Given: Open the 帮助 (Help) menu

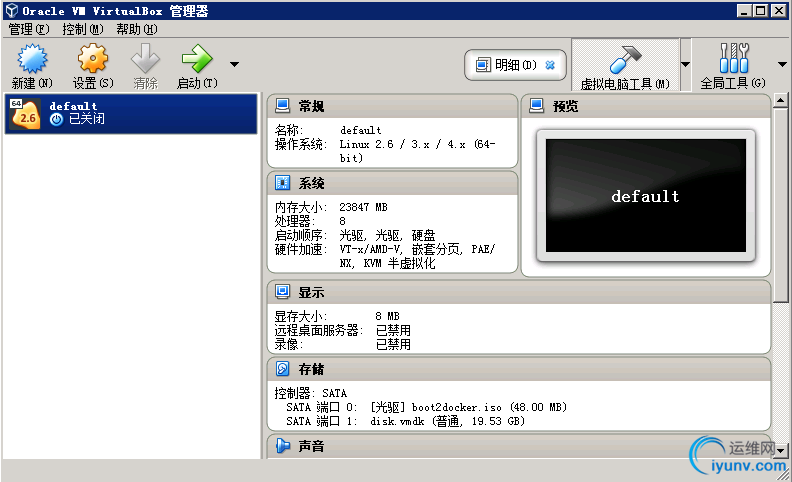Looking at the screenshot, I should pos(136,29).
